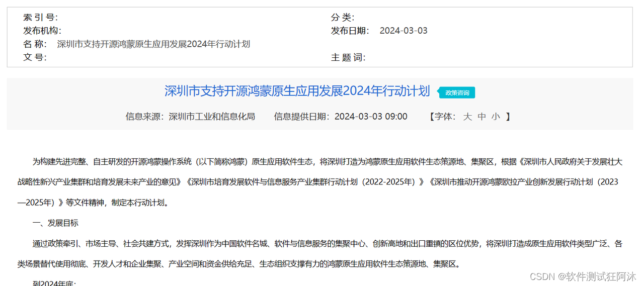Click the 主题词 label
This screenshot has width=644, height=286.
(x=348, y=57)
